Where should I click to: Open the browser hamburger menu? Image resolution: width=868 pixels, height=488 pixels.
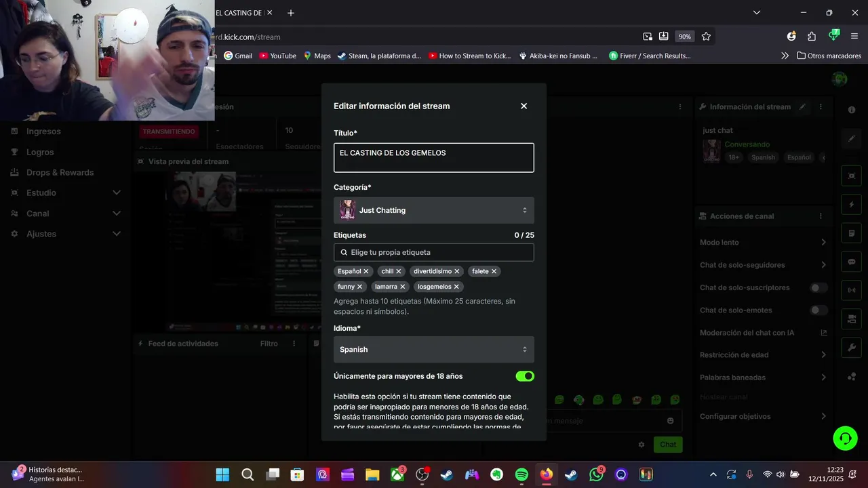[x=854, y=37]
